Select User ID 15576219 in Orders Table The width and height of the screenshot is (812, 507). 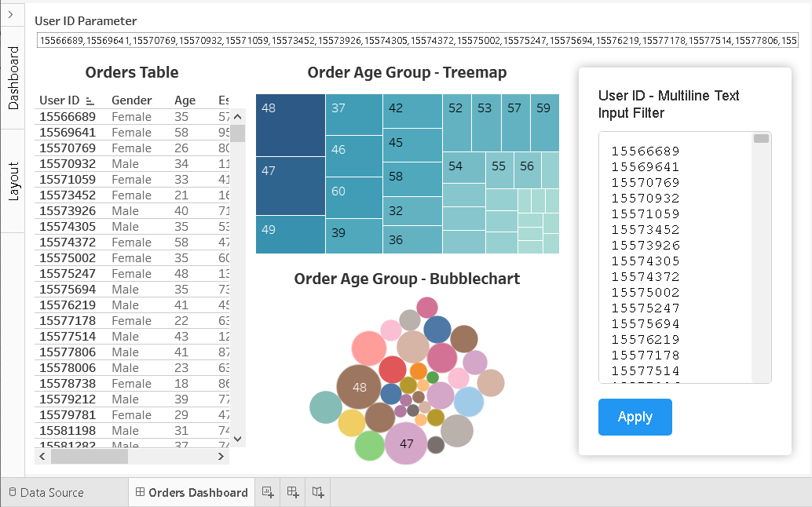click(68, 305)
